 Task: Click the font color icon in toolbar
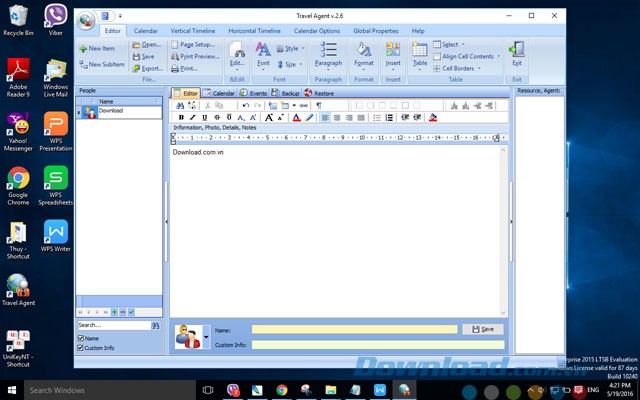click(x=297, y=117)
